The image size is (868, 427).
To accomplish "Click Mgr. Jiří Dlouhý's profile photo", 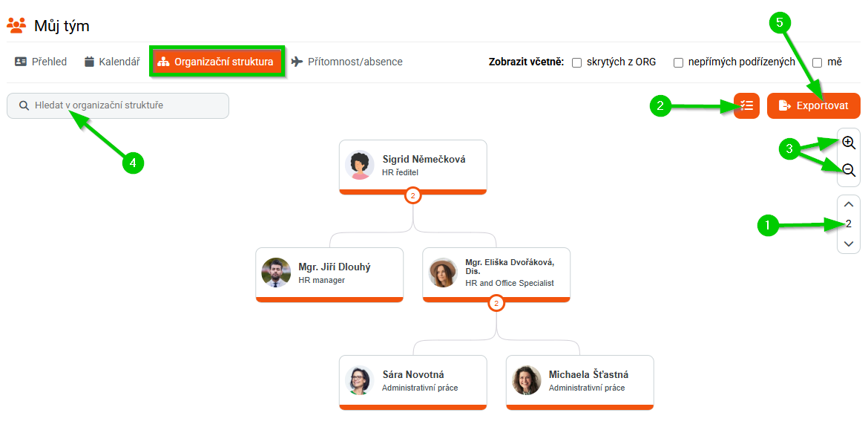I will [276, 273].
